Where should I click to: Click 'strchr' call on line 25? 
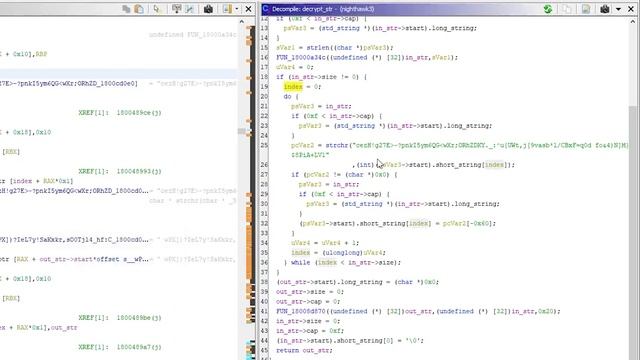[337, 145]
